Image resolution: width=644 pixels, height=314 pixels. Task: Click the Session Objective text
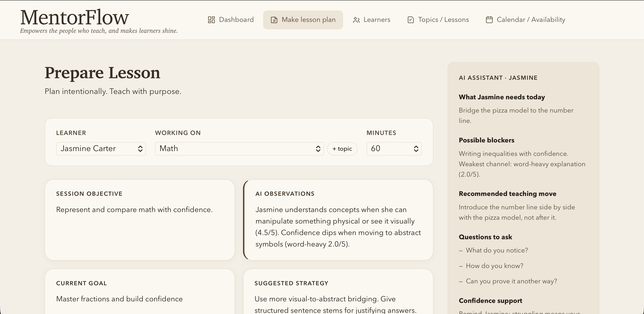(x=134, y=210)
